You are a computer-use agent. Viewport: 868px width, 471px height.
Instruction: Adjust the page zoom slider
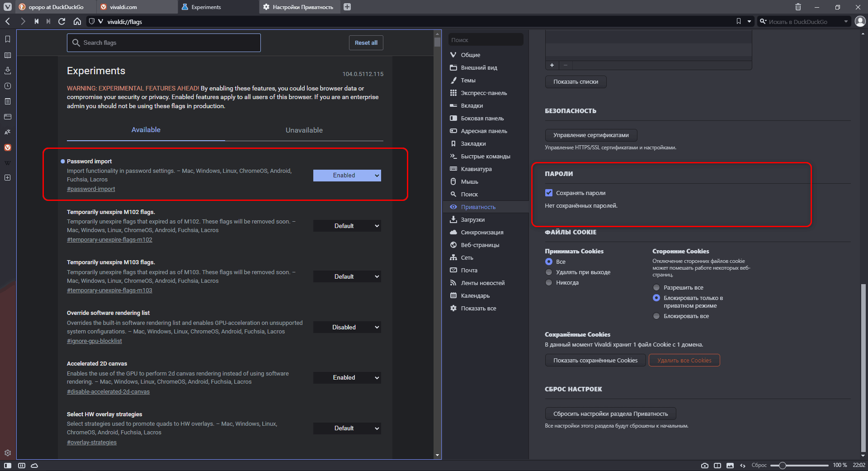click(x=799, y=465)
